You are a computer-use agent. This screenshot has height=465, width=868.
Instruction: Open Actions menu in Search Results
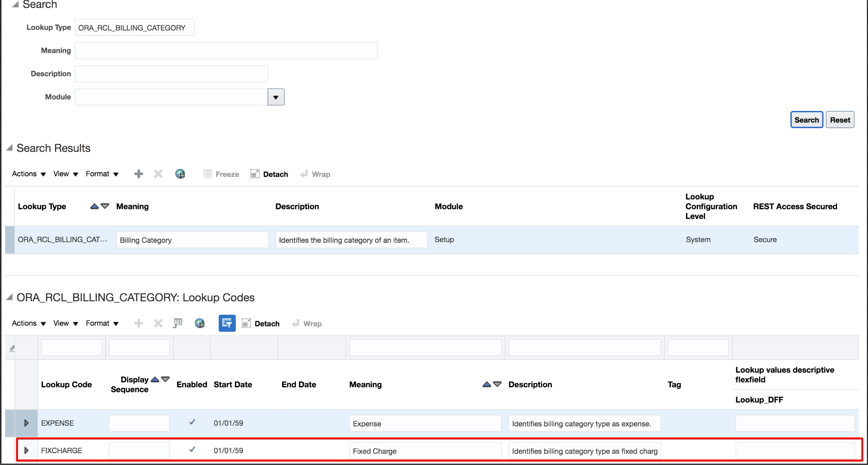click(x=29, y=174)
